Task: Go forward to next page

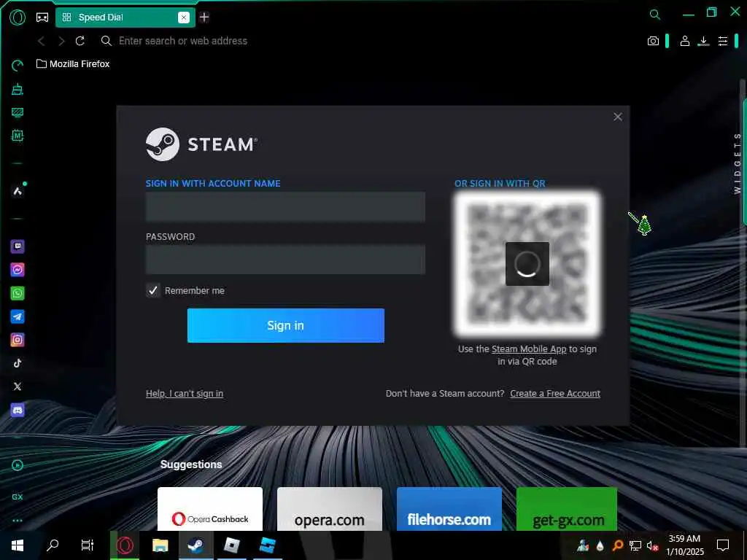Action: click(61, 41)
